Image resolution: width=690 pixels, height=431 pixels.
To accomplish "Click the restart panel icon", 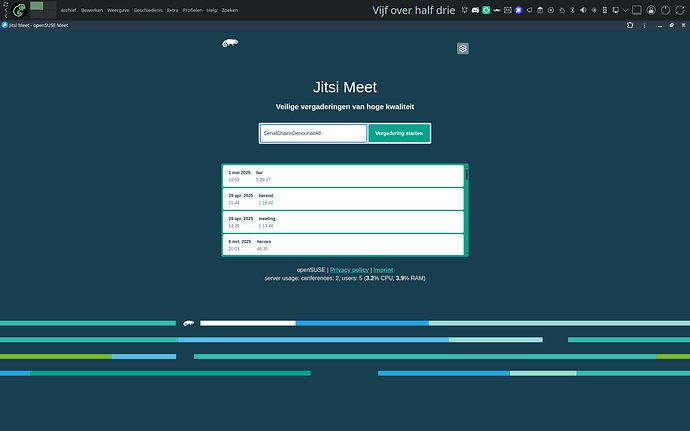I will tap(680, 10).
